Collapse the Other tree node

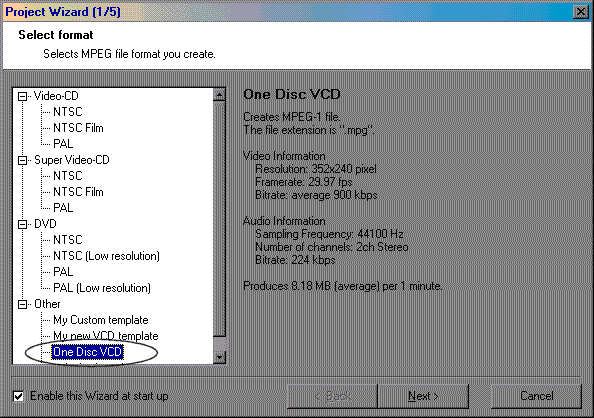tap(22, 304)
